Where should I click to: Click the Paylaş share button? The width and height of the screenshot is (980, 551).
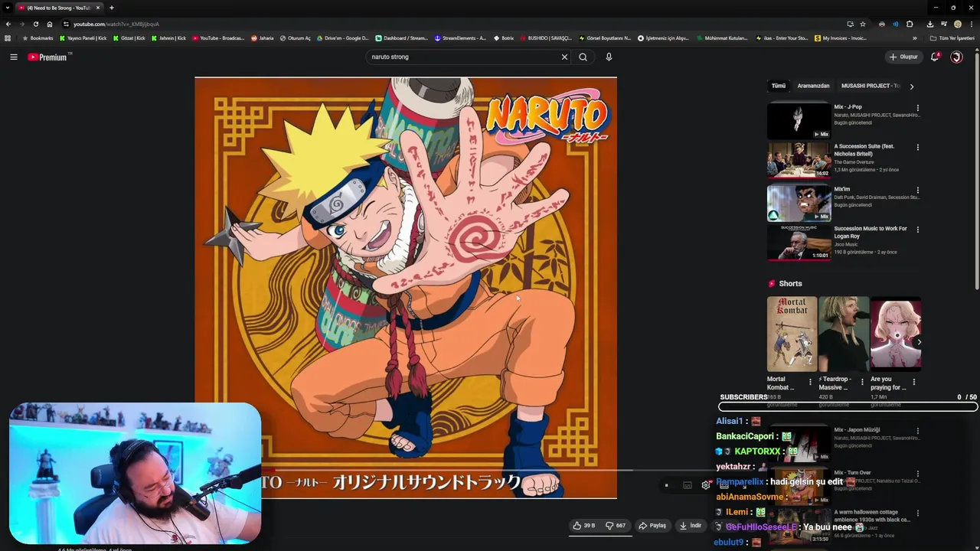click(652, 526)
